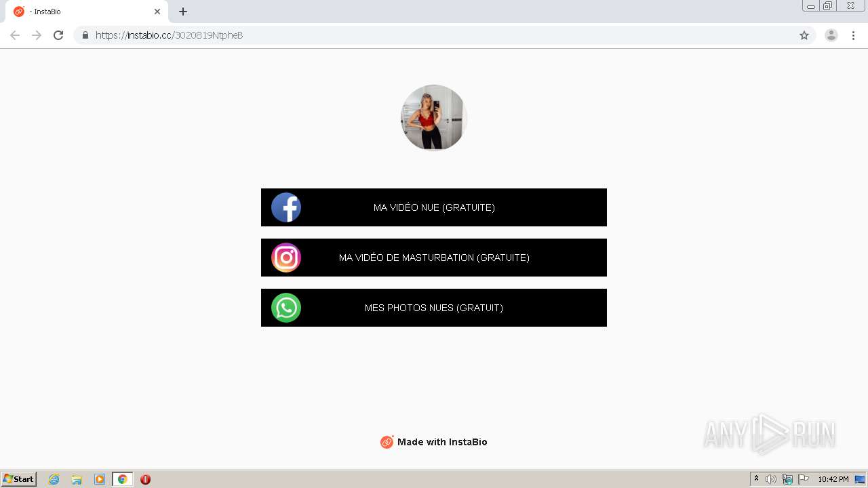Viewport: 868px width, 488px height.
Task: Select the InstaBio browser tab
Action: tap(87, 12)
